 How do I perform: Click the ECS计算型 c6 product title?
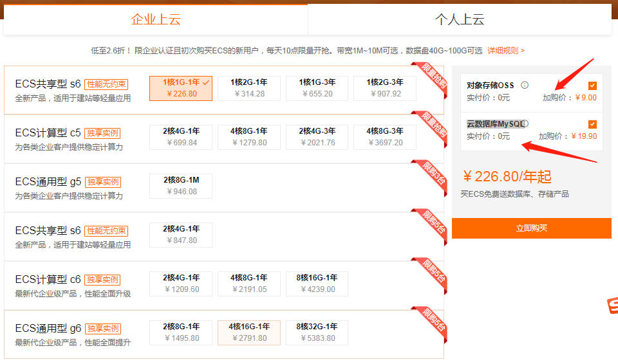pos(48,279)
